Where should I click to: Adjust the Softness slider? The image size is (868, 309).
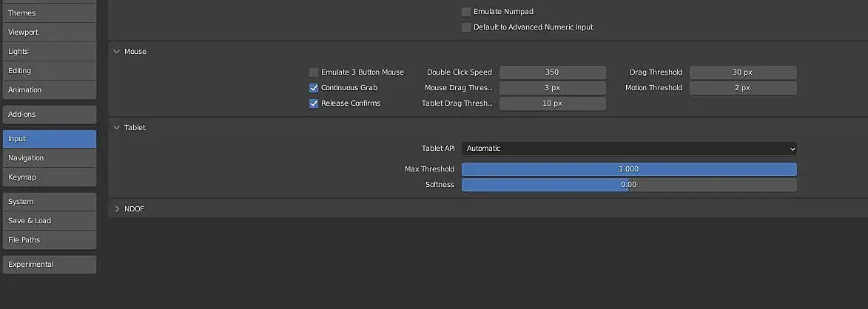[x=628, y=185]
